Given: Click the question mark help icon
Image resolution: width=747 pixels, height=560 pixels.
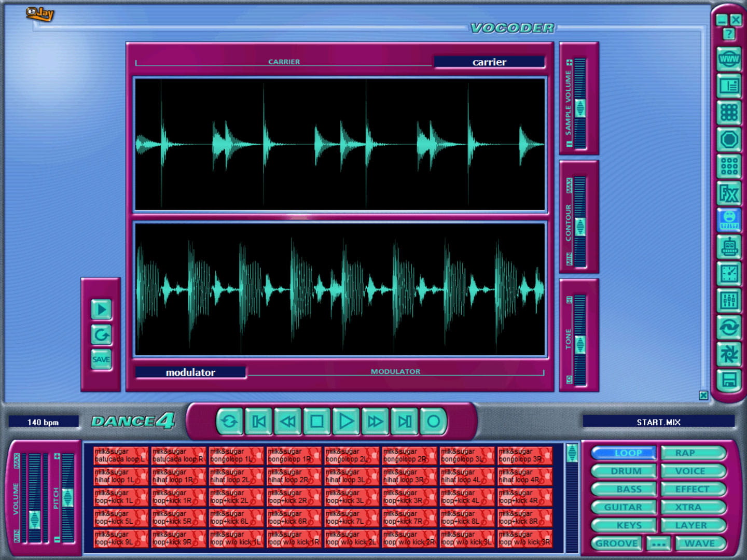Looking at the screenshot, I should [729, 34].
